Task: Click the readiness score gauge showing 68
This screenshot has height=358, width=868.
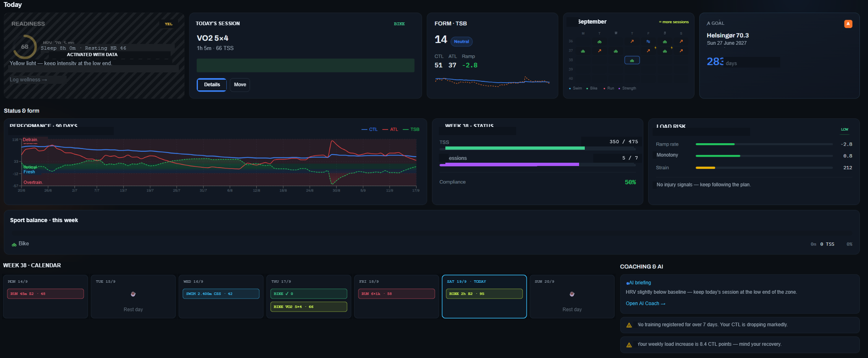Action: coord(25,47)
